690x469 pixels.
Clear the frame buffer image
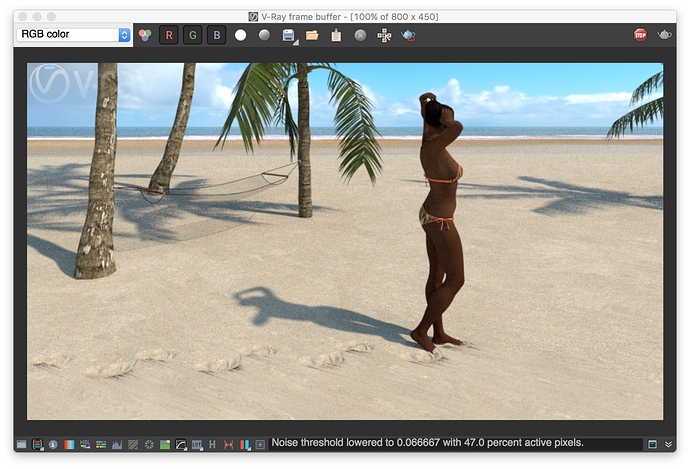point(360,35)
